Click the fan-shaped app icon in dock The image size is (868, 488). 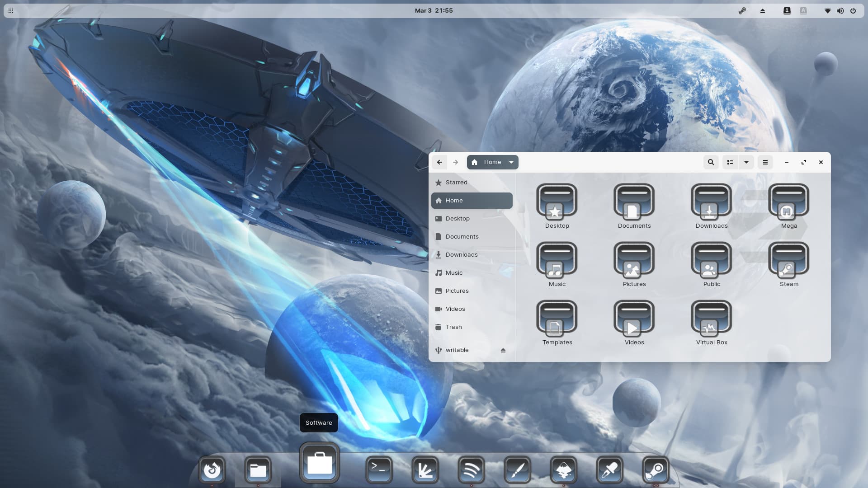(425, 470)
